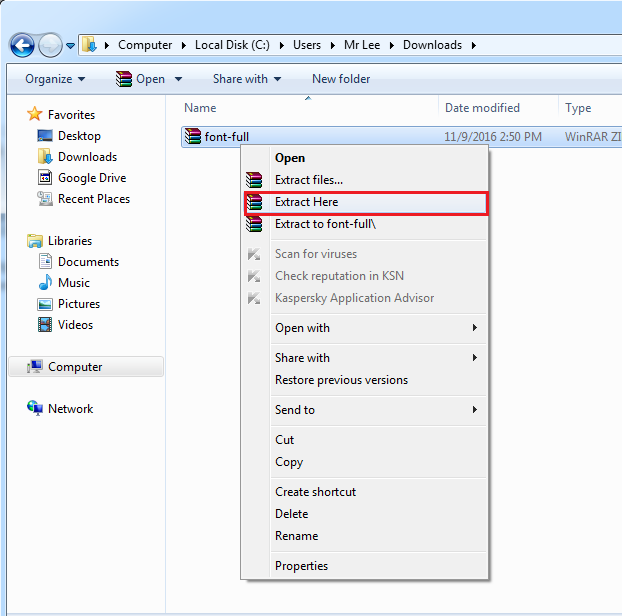Select Rename in the context menu
Image resolution: width=622 pixels, height=616 pixels.
coord(296,536)
